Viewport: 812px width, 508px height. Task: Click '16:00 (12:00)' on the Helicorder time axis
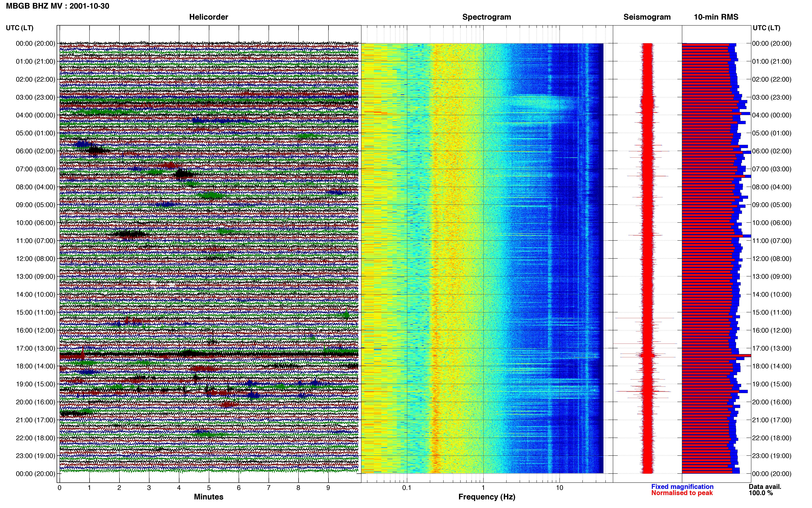coord(36,330)
